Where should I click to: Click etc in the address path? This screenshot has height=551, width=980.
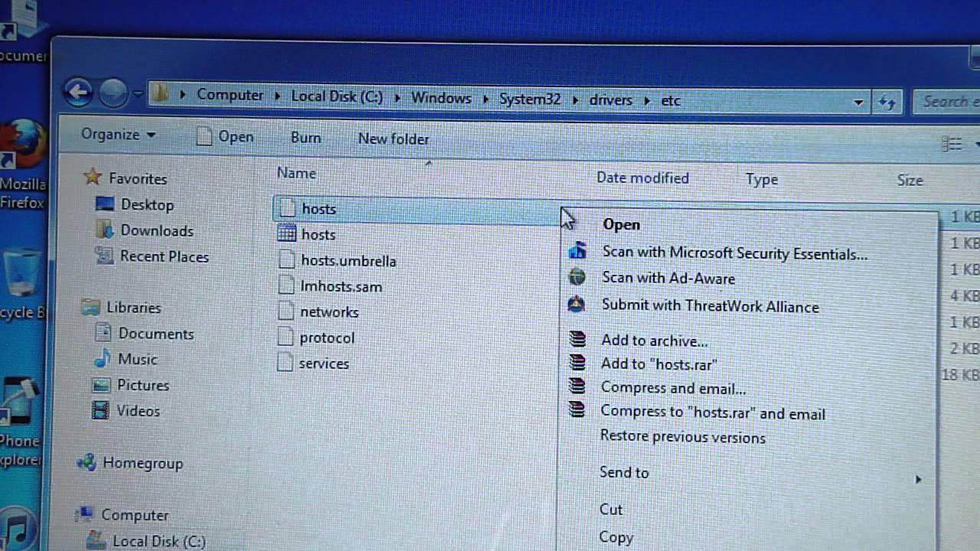[x=671, y=101]
